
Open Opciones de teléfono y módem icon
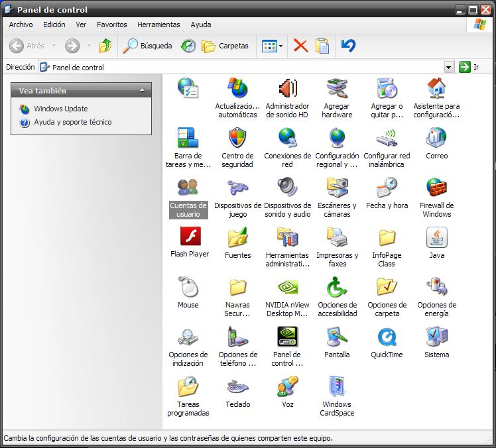[x=237, y=337]
